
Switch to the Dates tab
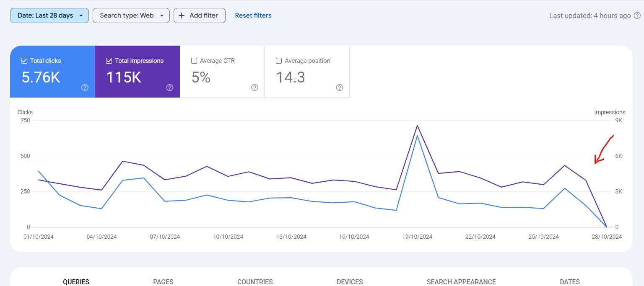[x=570, y=282]
